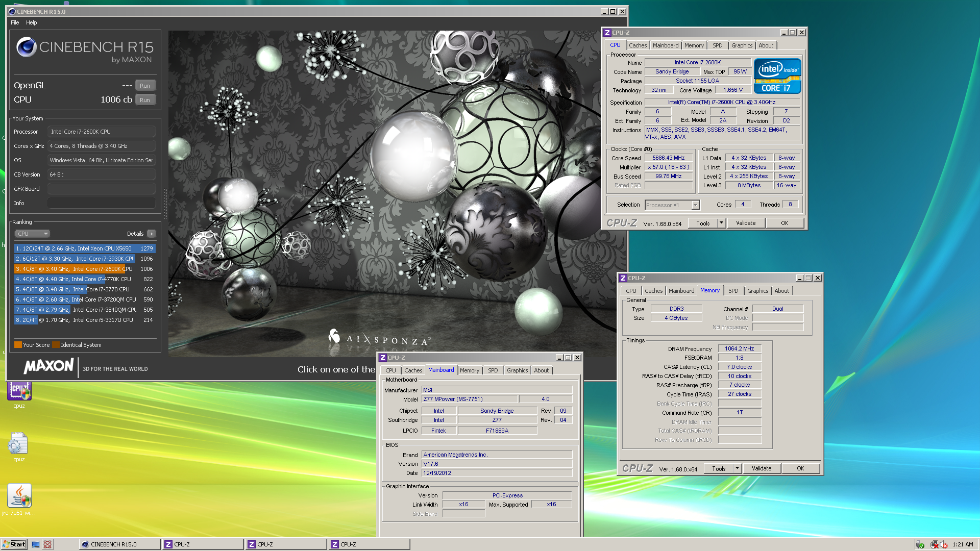Screen dimensions: 980x551
Task: Click the Details arrow icon in Ranking
Action: 151,234
